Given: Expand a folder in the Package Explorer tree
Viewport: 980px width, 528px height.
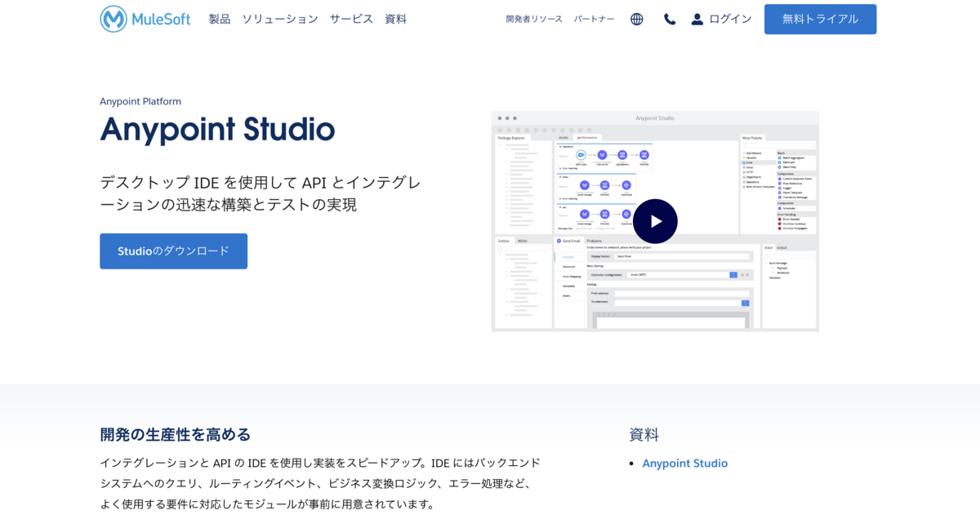Looking at the screenshot, I should [507, 162].
